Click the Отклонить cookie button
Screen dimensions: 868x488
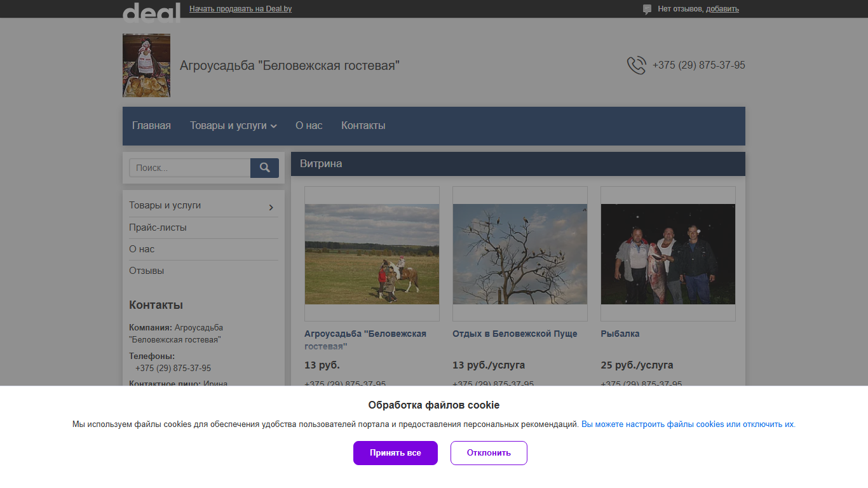point(489,453)
